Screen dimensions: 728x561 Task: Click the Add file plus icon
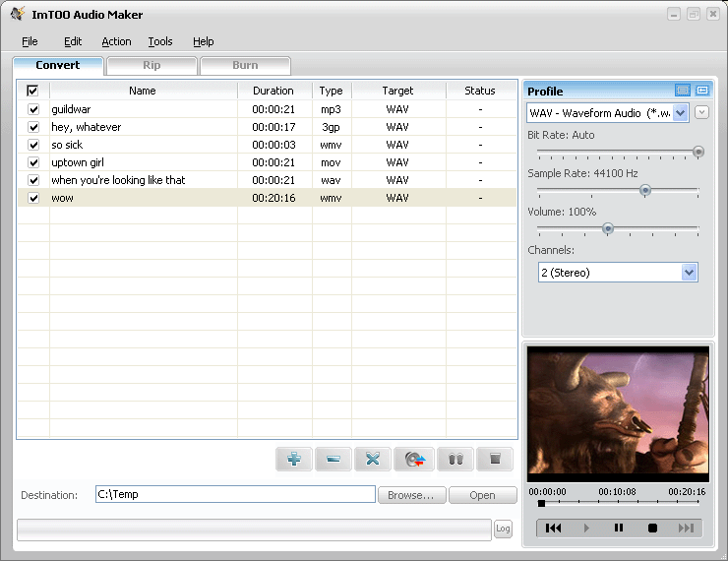(x=294, y=459)
